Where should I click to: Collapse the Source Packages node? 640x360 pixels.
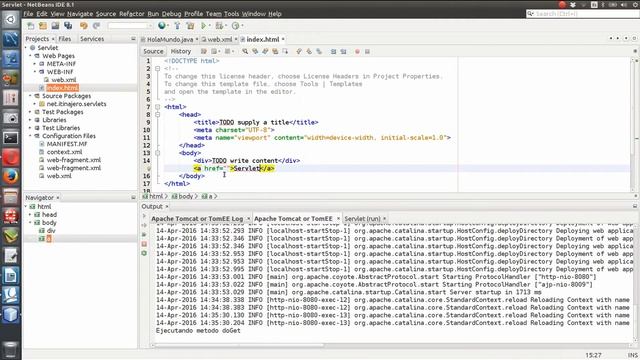click(x=31, y=96)
